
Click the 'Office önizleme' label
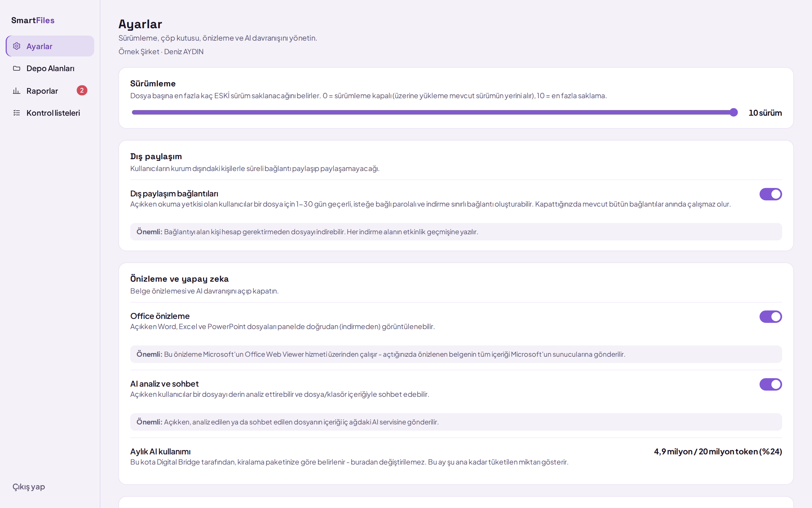pyautogui.click(x=160, y=316)
